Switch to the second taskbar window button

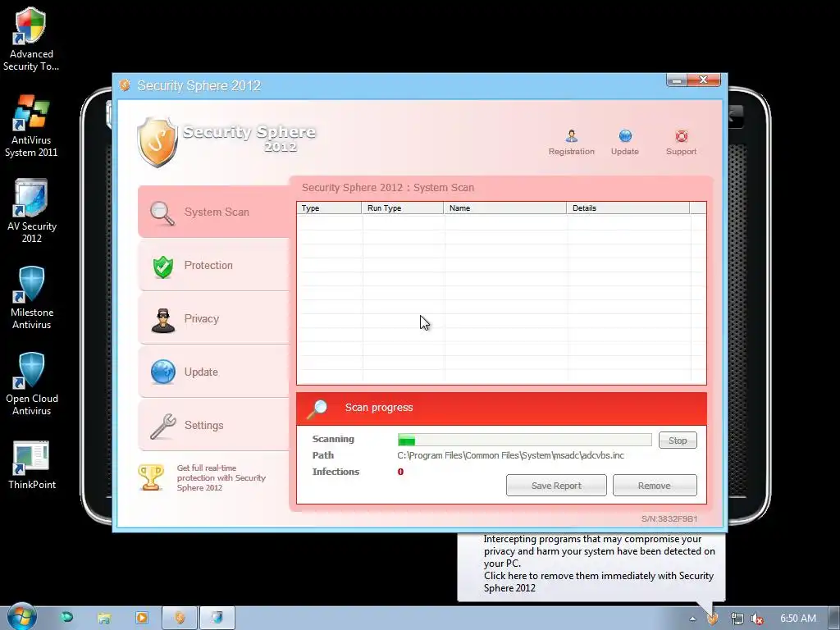pos(217,618)
